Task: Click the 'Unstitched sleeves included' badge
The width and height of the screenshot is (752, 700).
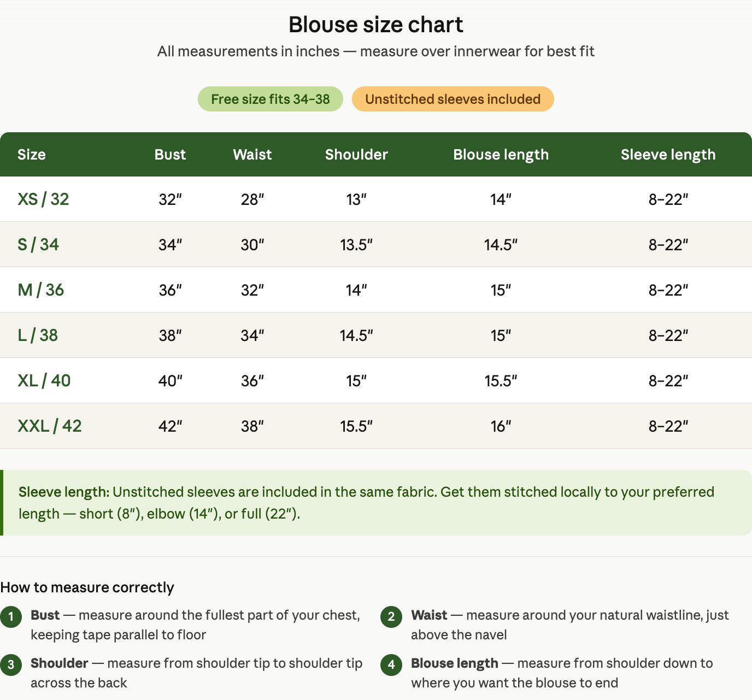Action: (453, 99)
